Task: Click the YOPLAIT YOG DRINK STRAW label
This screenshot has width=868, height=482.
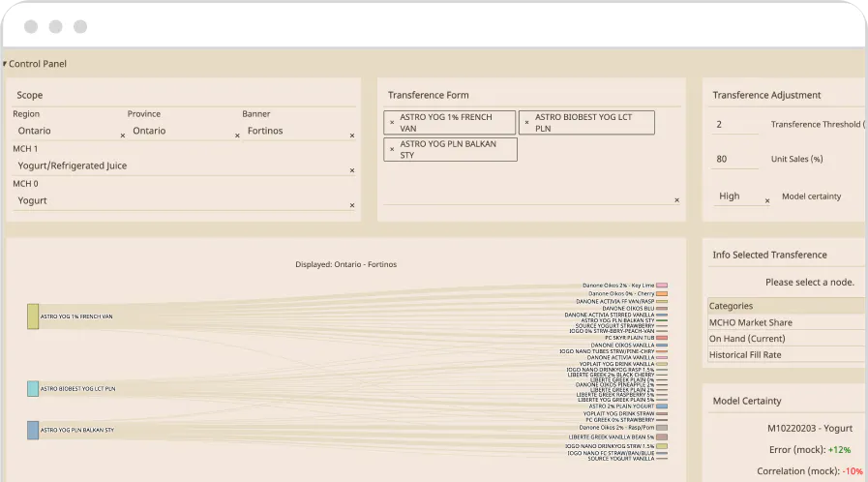Action: pyautogui.click(x=618, y=413)
